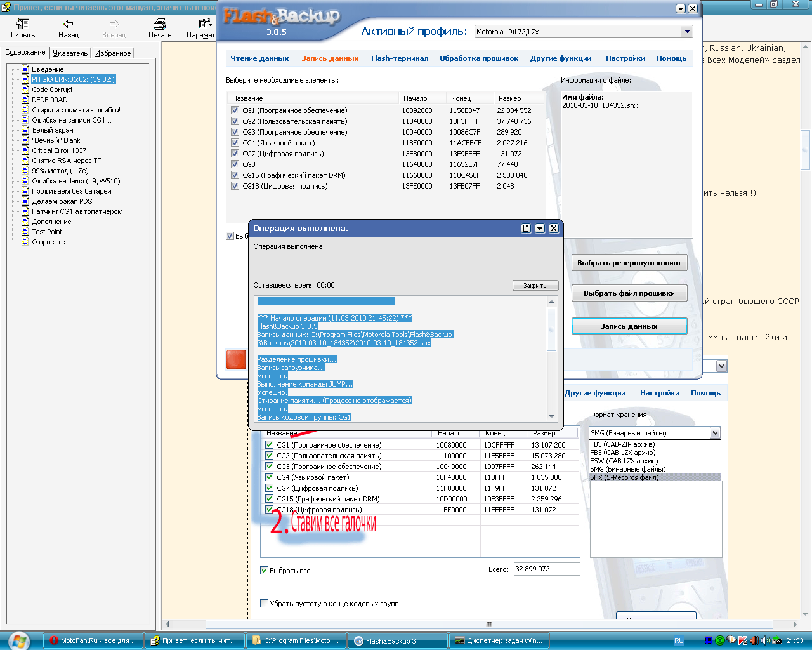Toggle CG15 checkbox, size 2 508 048 row

click(235, 175)
